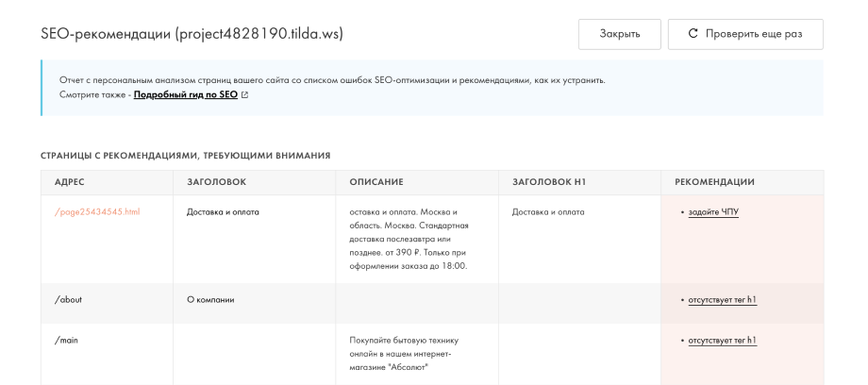This screenshot has height=385, width=868.
Task: Click the ЗАГОЛОВОК H1 column header
Action: pyautogui.click(x=549, y=182)
